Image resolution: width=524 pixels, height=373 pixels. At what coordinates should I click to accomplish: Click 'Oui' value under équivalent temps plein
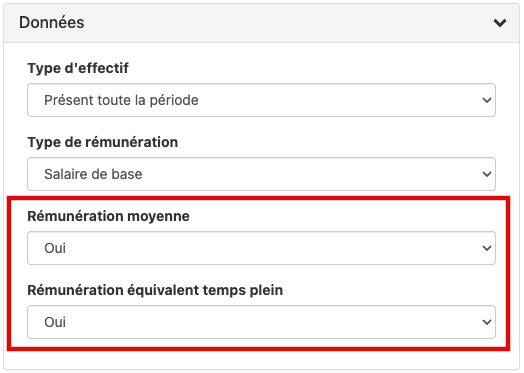click(55, 322)
